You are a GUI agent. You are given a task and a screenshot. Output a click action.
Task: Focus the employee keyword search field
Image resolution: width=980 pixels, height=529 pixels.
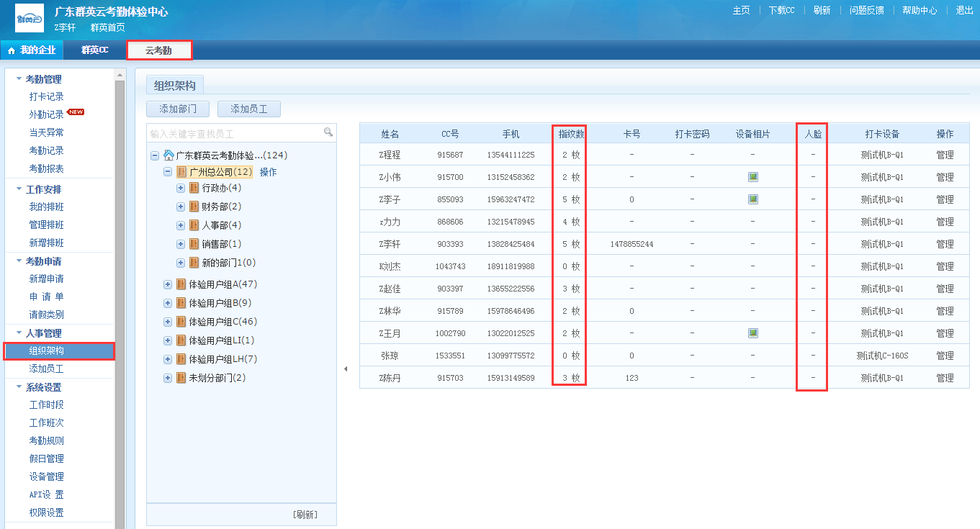click(x=235, y=133)
